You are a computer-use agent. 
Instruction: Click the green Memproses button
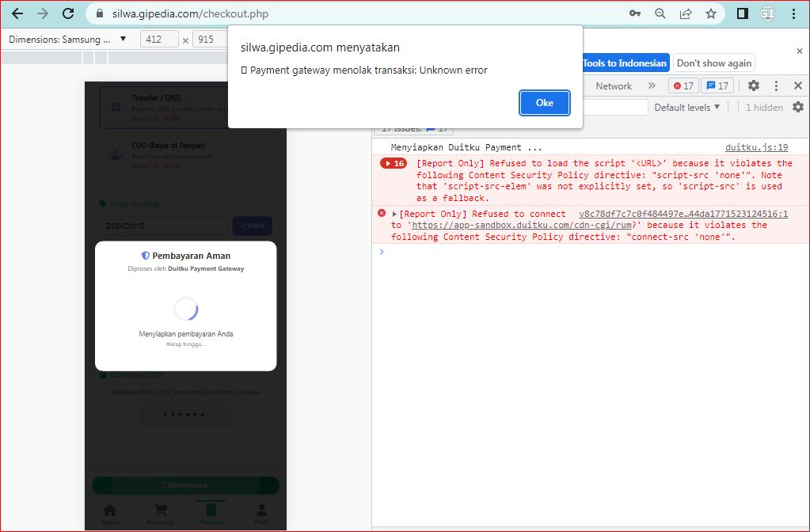tap(185, 485)
